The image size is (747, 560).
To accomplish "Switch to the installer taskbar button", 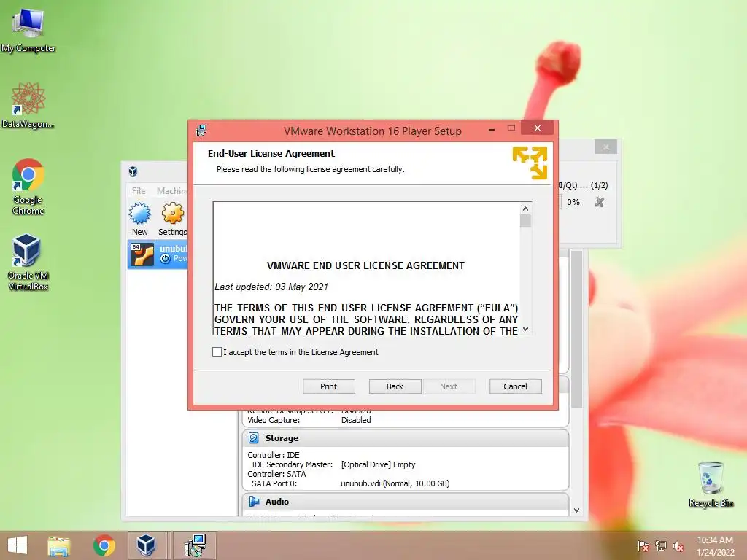I will 195,545.
